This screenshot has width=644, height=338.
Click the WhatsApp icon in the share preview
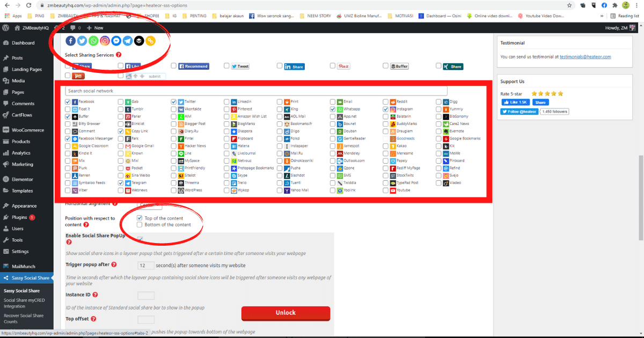(92, 40)
